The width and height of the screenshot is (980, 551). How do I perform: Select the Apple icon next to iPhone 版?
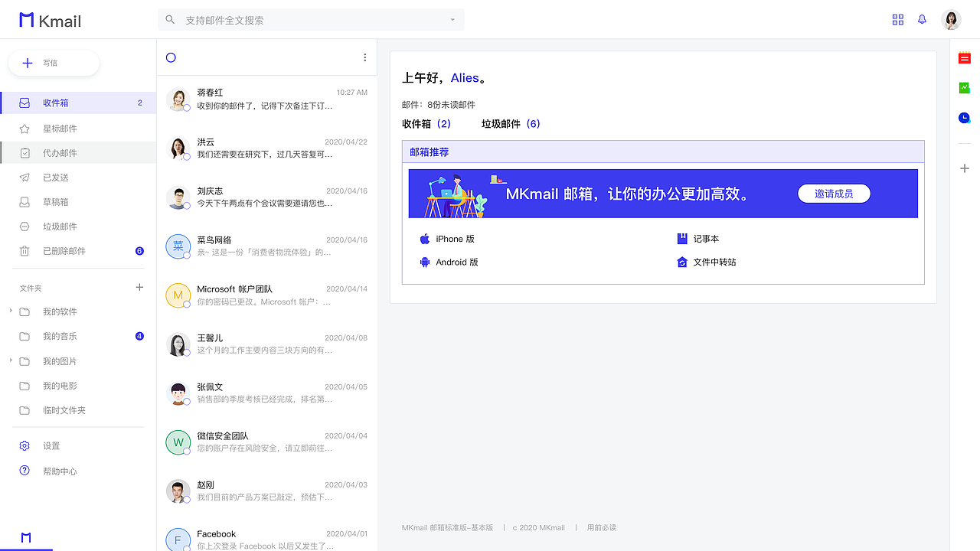tap(426, 238)
